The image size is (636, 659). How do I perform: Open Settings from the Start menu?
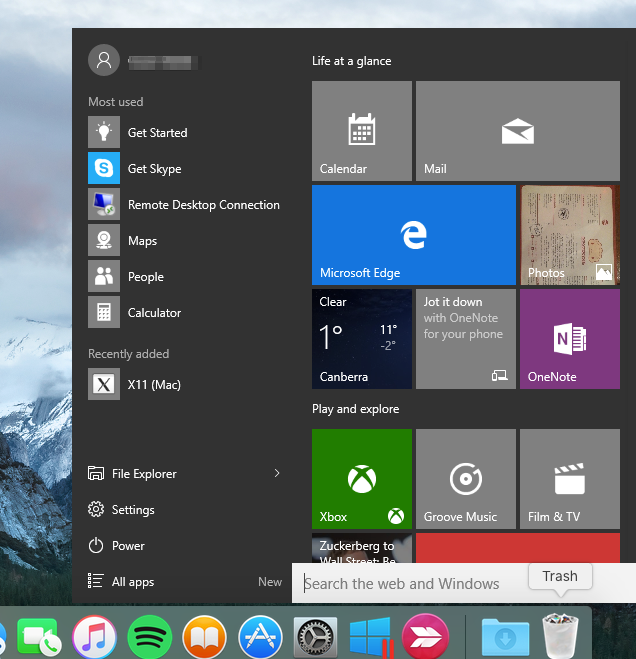(121, 510)
